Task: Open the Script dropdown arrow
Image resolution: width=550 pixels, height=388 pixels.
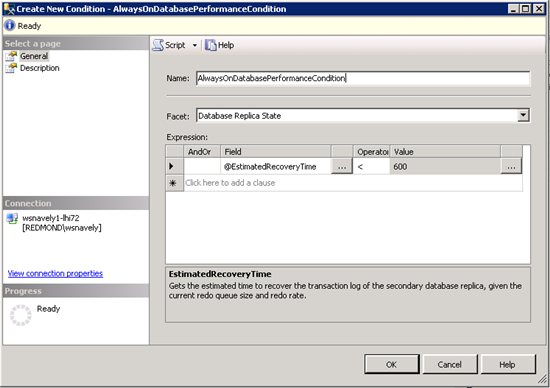Action: 195,45
